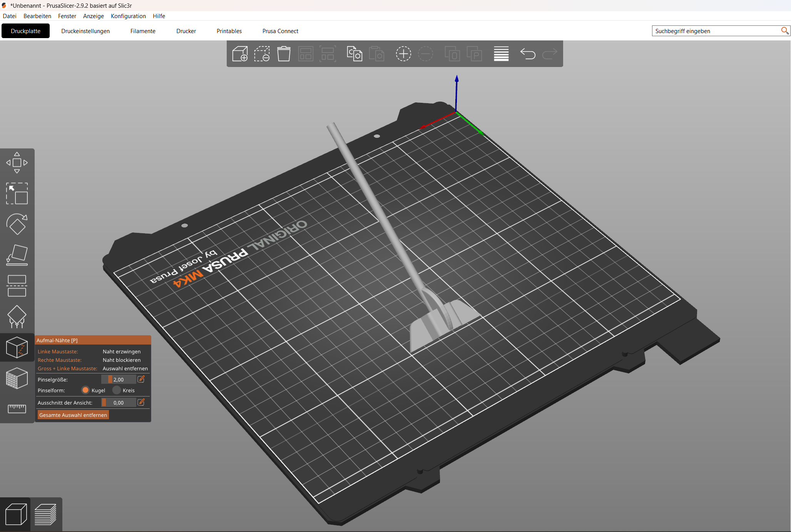Open the Paint-on supports tool
Image resolution: width=791 pixels, height=532 pixels.
[x=17, y=316]
